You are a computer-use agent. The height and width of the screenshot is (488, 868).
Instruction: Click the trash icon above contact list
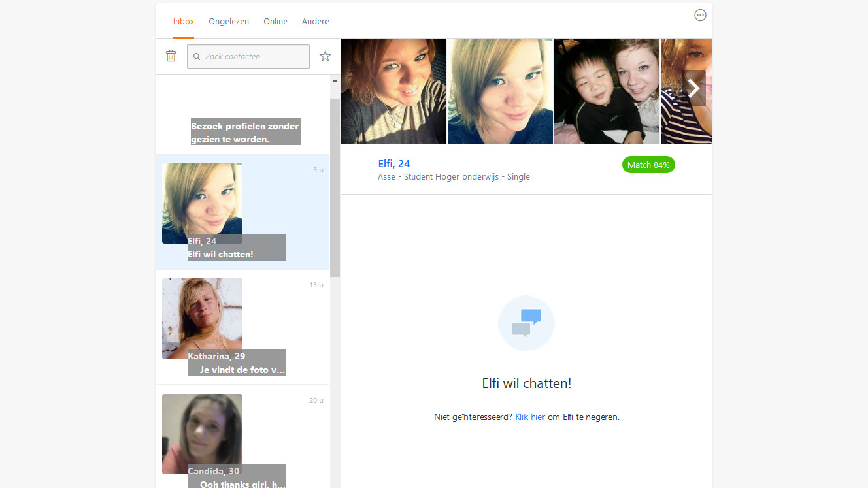171,56
